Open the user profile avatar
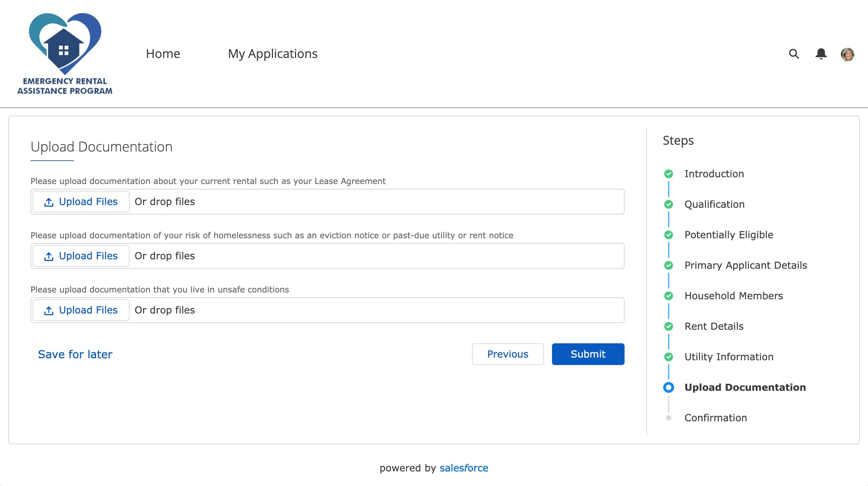Screen dimensions: 868x486 pyautogui.click(x=847, y=54)
